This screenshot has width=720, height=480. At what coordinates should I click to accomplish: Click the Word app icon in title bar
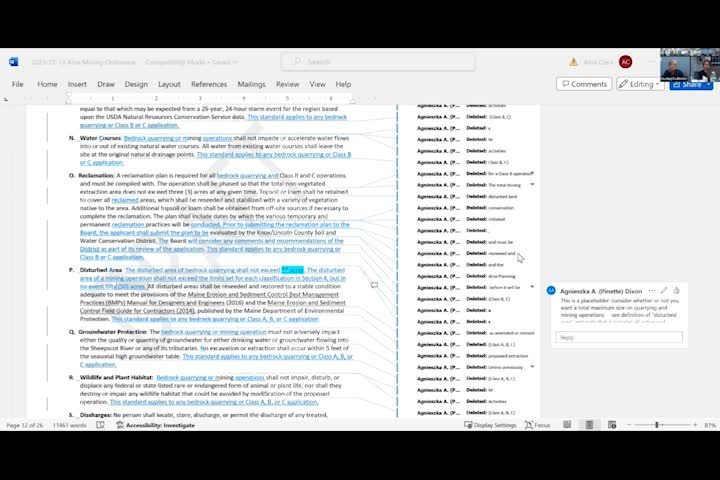tap(14, 62)
